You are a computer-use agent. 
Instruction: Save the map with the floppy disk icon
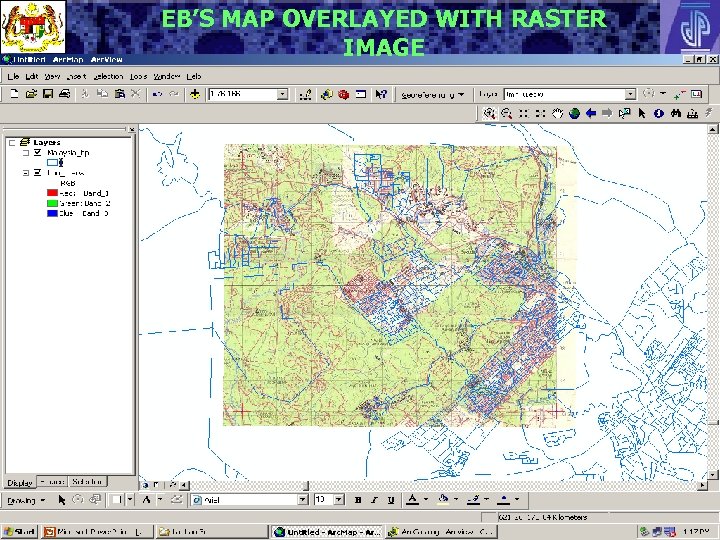(x=48, y=94)
